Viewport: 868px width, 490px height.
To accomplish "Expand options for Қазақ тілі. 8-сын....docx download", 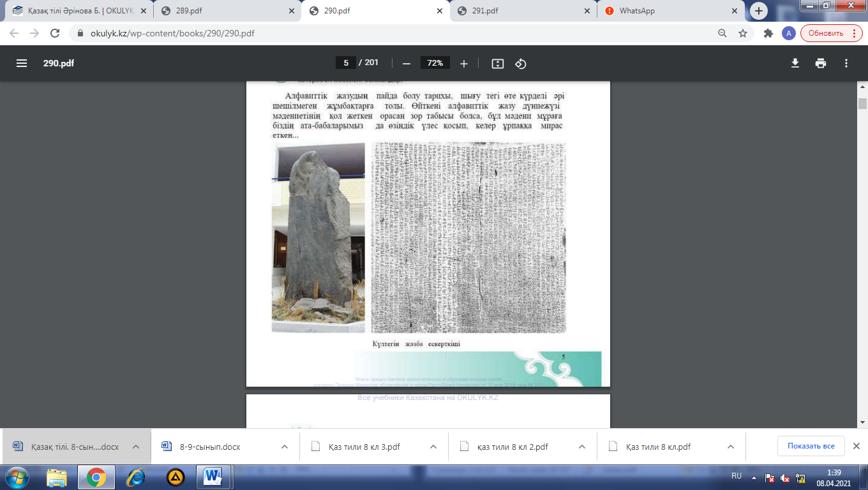I will (x=135, y=447).
